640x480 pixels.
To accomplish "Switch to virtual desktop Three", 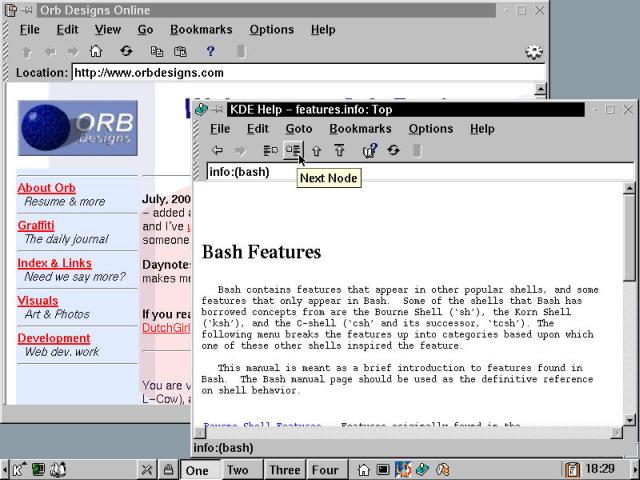I will click(x=284, y=470).
